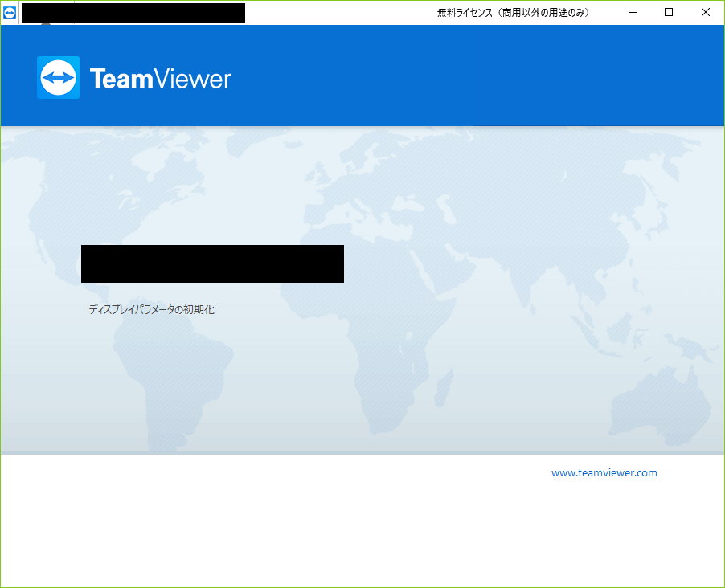Open the www.teamviewer.com link
This screenshot has height=588, width=725.
click(x=604, y=472)
